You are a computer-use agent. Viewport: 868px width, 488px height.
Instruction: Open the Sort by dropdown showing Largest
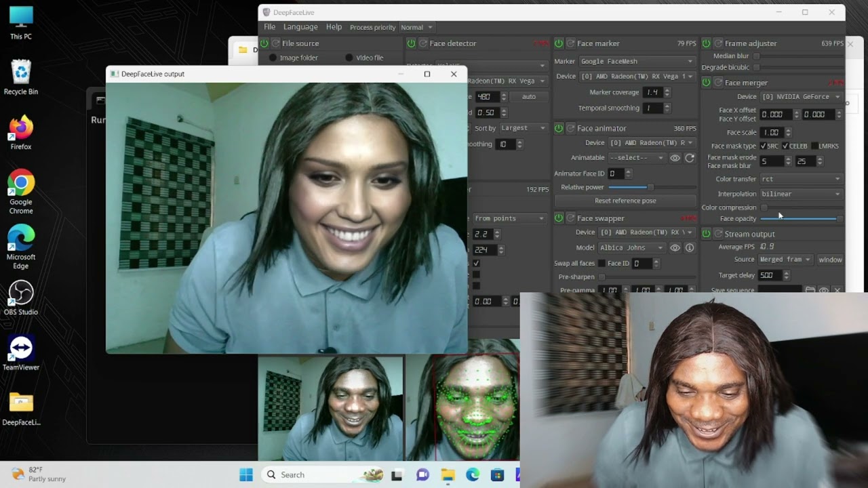[523, 128]
